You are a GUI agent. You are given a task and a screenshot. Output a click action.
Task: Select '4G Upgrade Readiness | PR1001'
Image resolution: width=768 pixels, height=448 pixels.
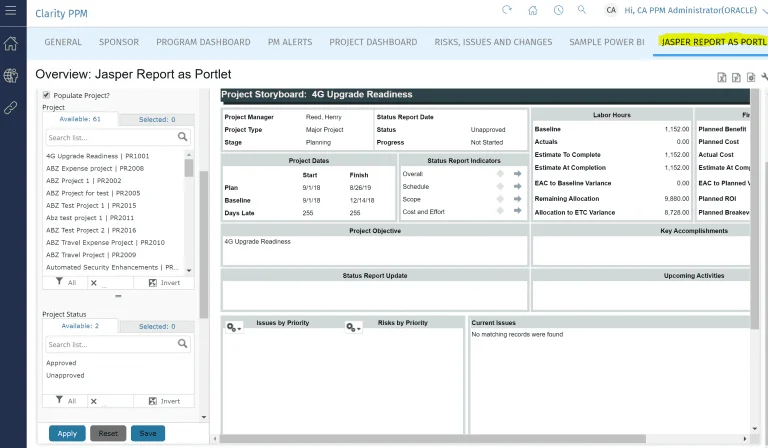tap(97, 156)
